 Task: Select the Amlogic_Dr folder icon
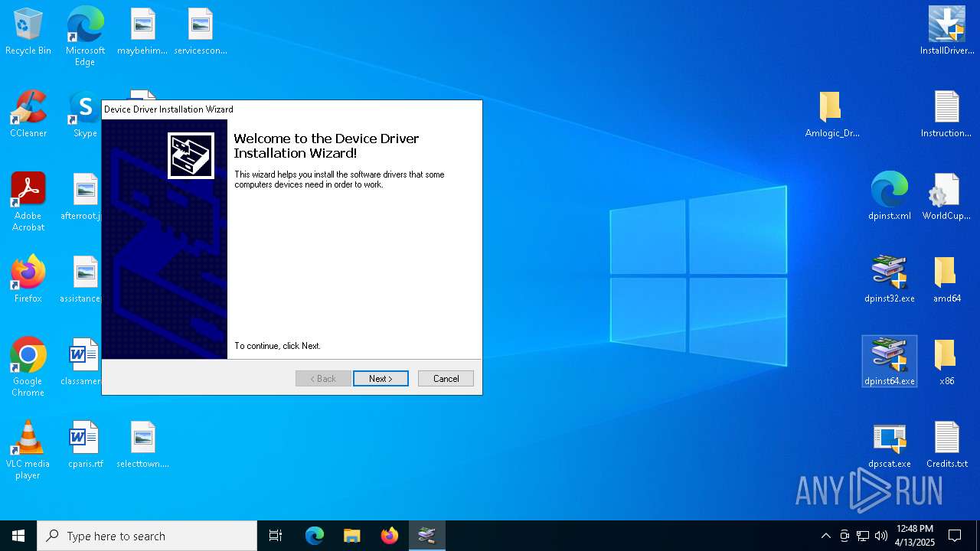pos(832,115)
